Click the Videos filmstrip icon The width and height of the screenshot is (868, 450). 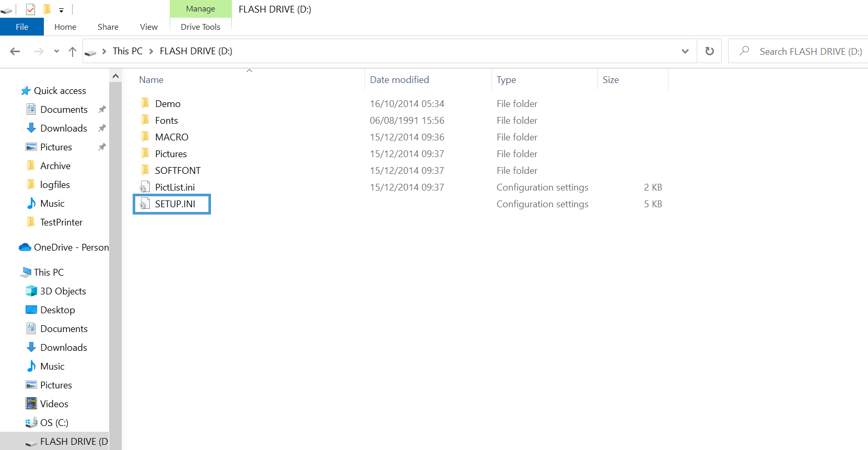(x=31, y=404)
